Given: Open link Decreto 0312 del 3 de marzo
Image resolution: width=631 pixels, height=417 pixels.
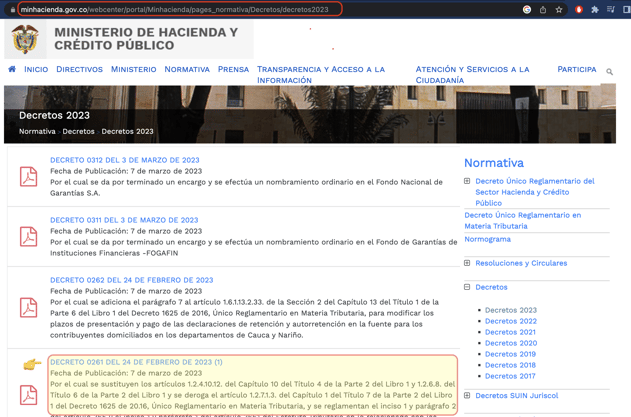Looking at the screenshot, I should click(x=125, y=160).
